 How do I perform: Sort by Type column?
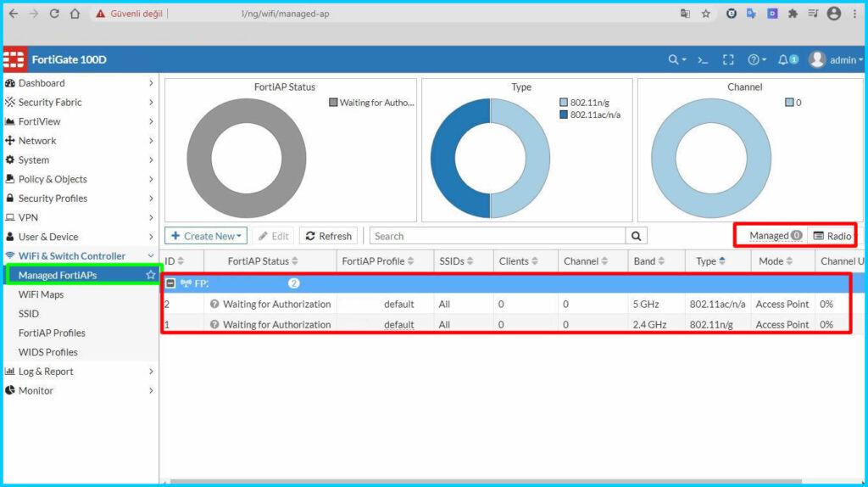point(711,261)
